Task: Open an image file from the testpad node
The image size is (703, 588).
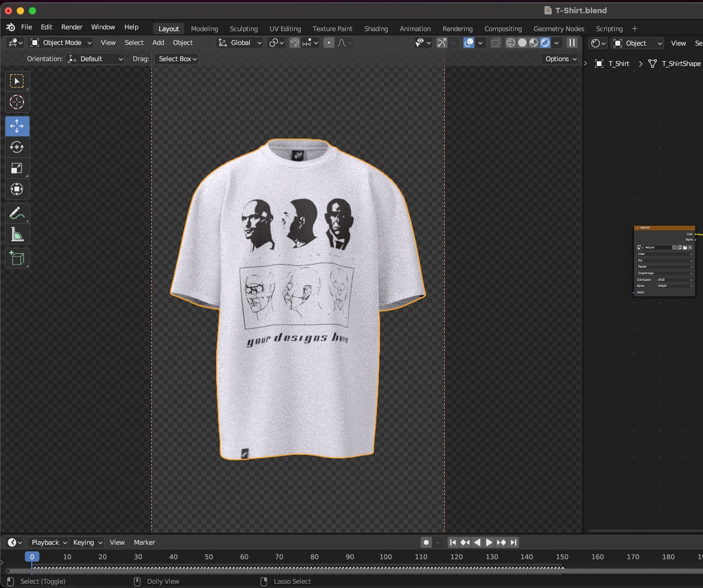Action: tap(686, 248)
